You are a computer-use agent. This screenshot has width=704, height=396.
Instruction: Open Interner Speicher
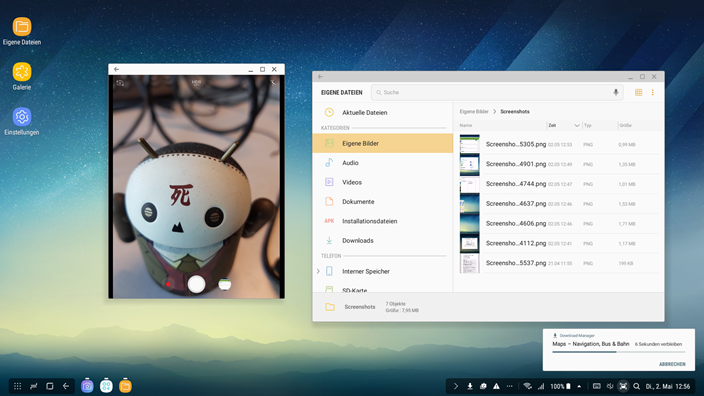pos(365,271)
